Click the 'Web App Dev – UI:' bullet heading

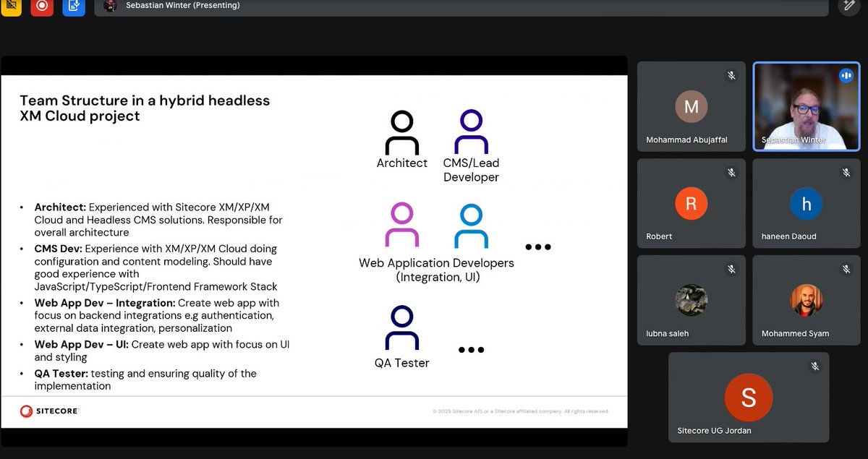tap(81, 345)
